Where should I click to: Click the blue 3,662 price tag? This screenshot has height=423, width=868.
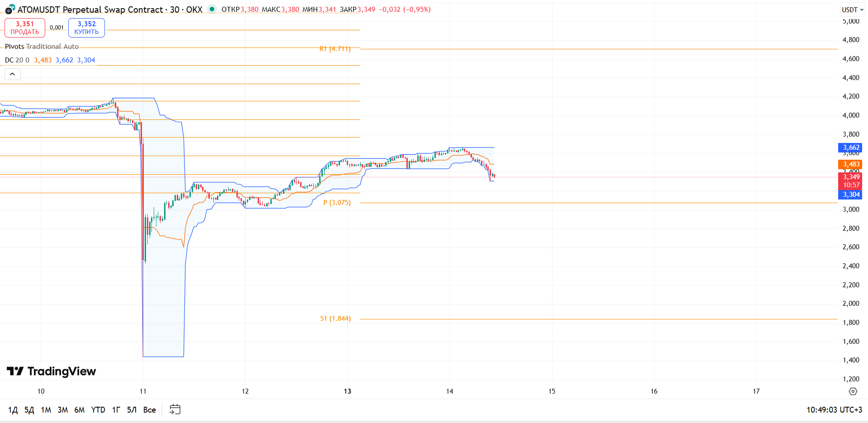850,147
